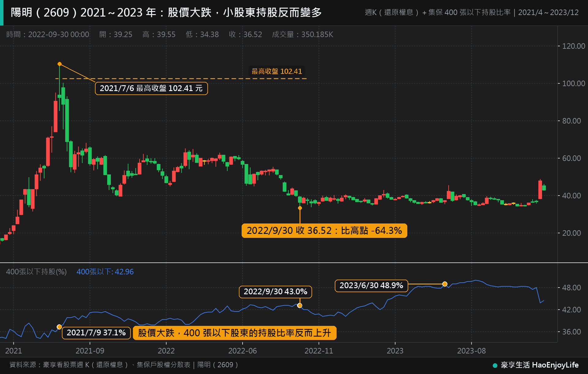Click the 100.00 price axis label
The height and width of the screenshot is (374, 588).
coord(574,83)
